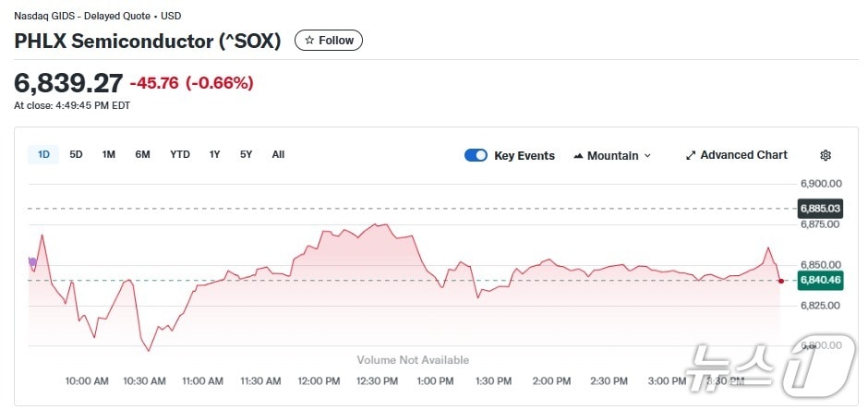Screen dimensions: 868x410
Task: Switch to YTD range
Action: pyautogui.click(x=179, y=154)
